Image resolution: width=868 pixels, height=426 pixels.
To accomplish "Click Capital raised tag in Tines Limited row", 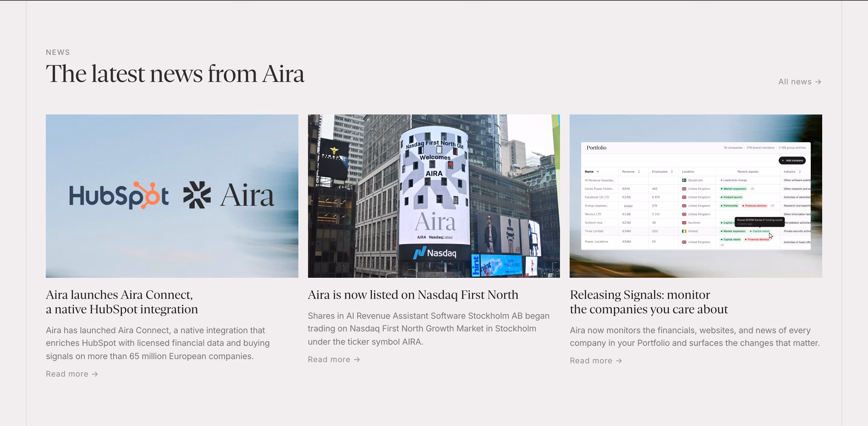I will pyautogui.click(x=759, y=231).
